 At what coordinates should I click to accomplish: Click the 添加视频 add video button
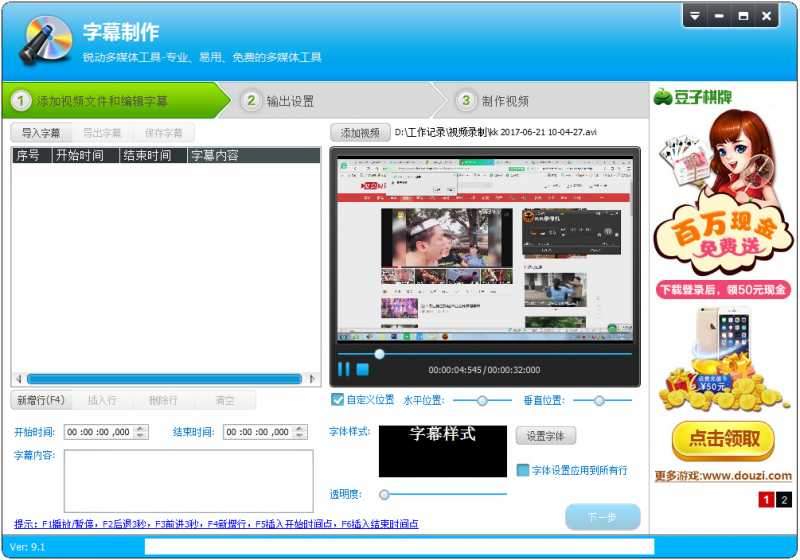pyautogui.click(x=360, y=133)
